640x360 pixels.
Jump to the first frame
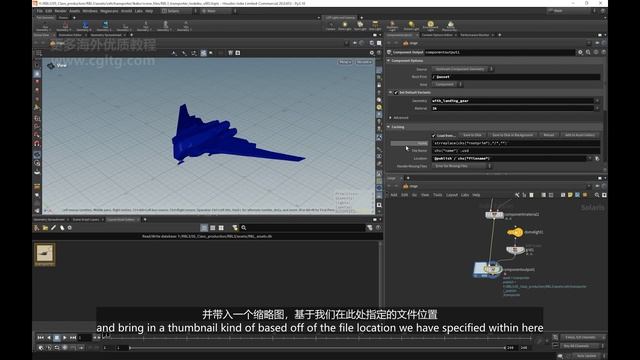pos(40,338)
